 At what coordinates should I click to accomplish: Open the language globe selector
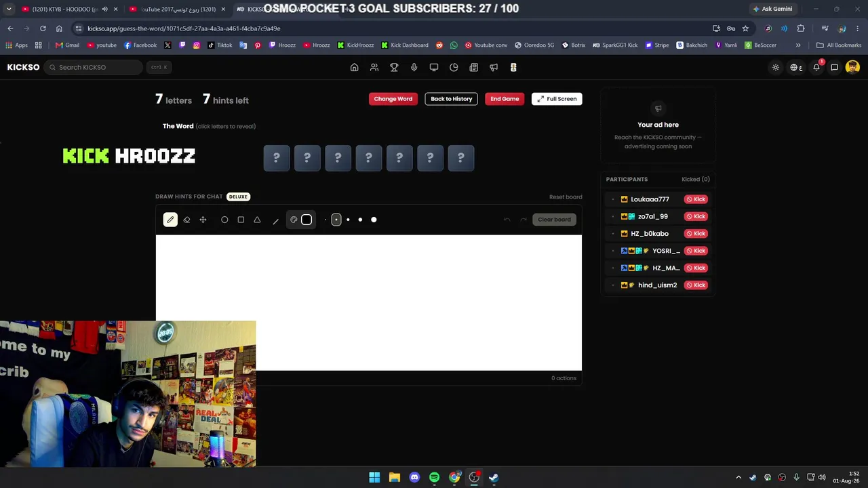click(796, 67)
